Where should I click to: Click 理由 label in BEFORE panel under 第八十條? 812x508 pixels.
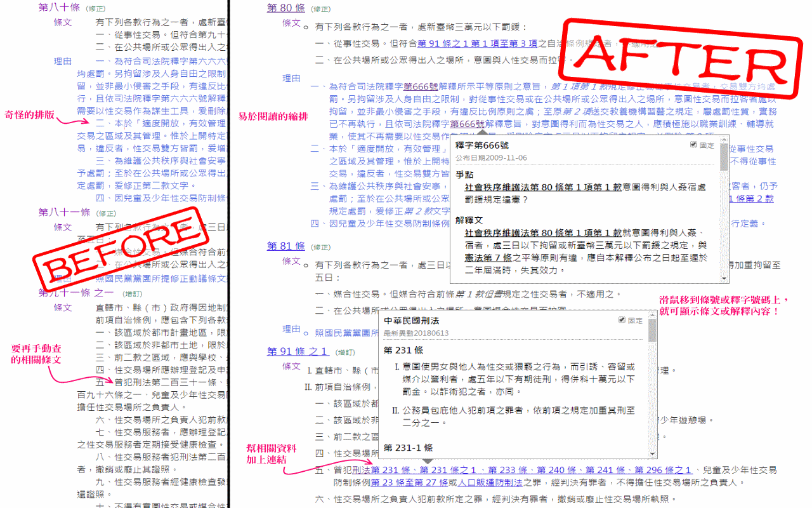pyautogui.click(x=63, y=62)
